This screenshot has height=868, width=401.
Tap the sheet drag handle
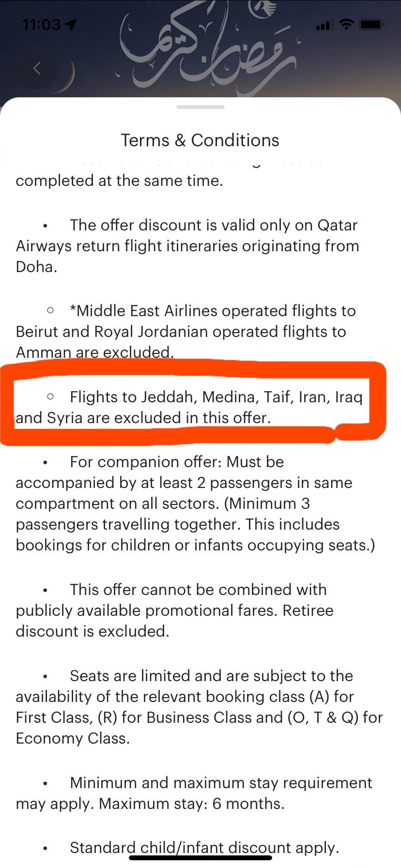pyautogui.click(x=200, y=107)
